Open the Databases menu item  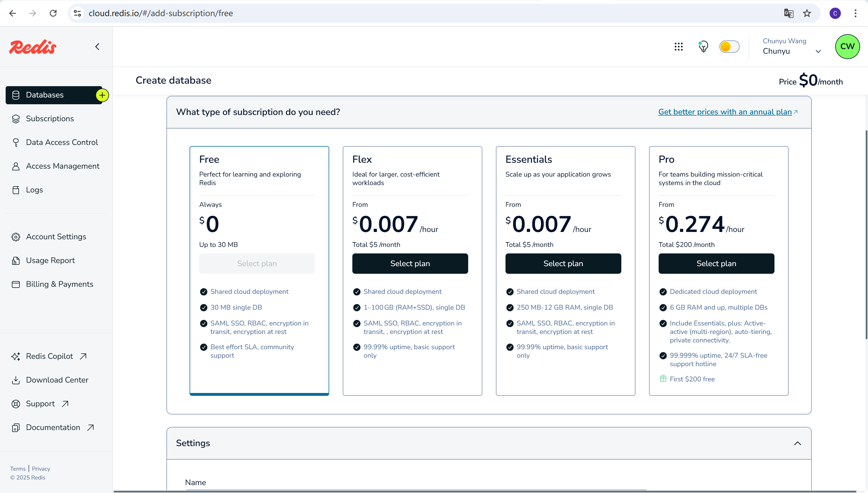(x=54, y=95)
